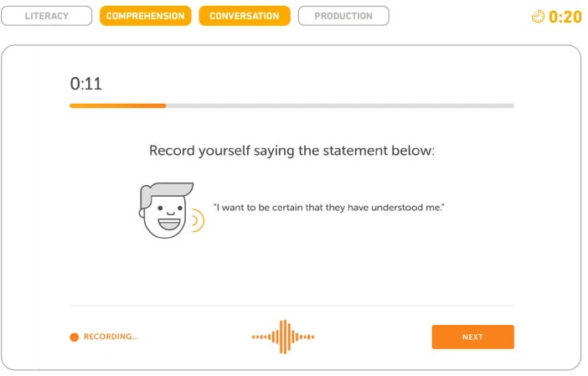
Task: Click the gray hair of the avatar
Action: click(165, 193)
